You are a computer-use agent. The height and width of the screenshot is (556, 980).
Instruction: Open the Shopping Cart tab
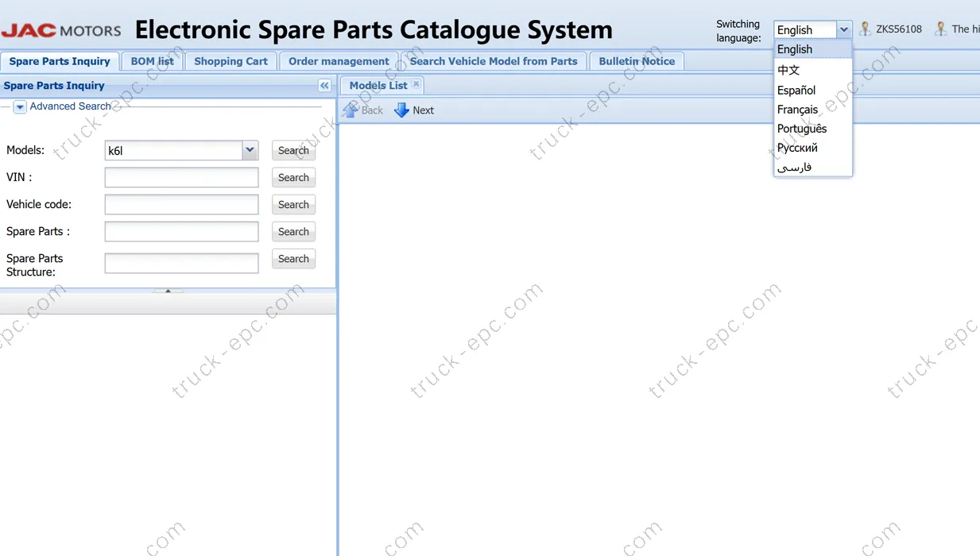click(x=230, y=61)
